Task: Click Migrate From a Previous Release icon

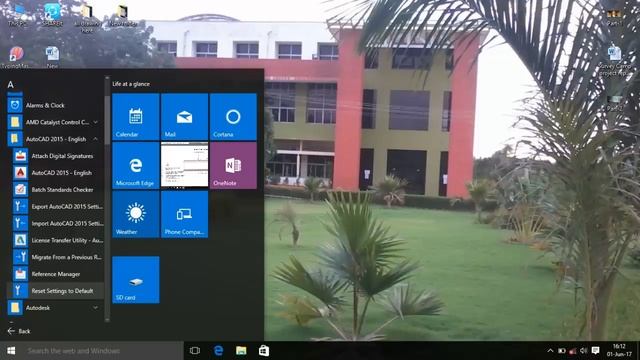Action: click(x=20, y=257)
